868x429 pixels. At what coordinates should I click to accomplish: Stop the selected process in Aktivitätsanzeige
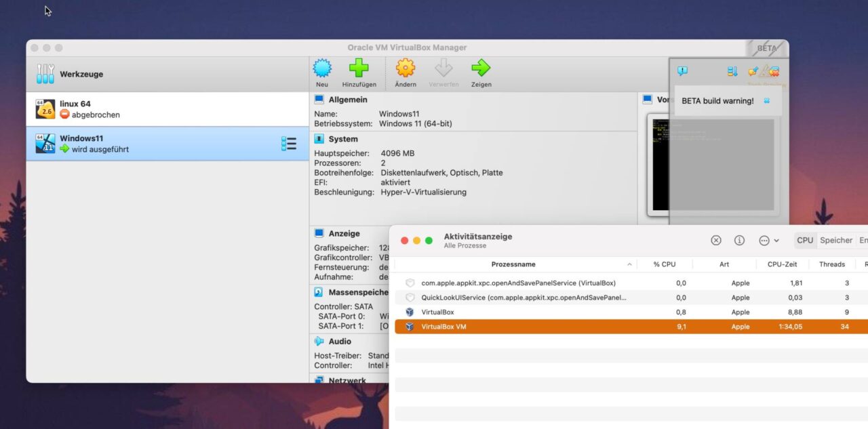tap(716, 241)
